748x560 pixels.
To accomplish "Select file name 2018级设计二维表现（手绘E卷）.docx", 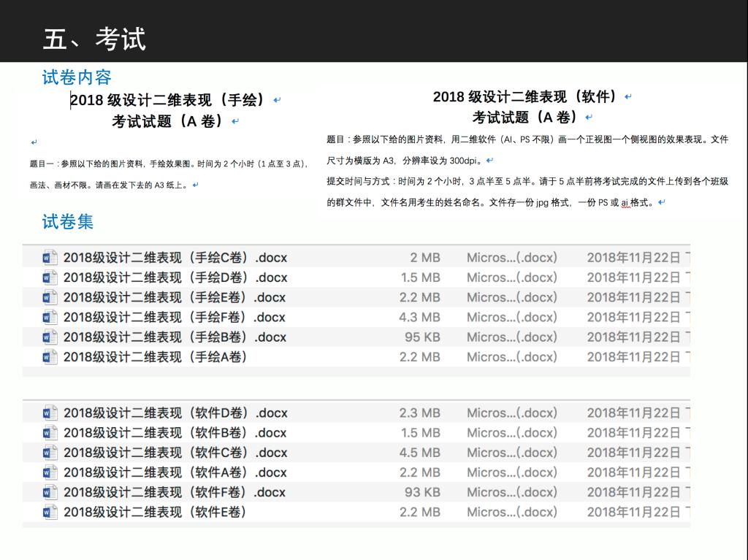I will pyautogui.click(x=175, y=298).
